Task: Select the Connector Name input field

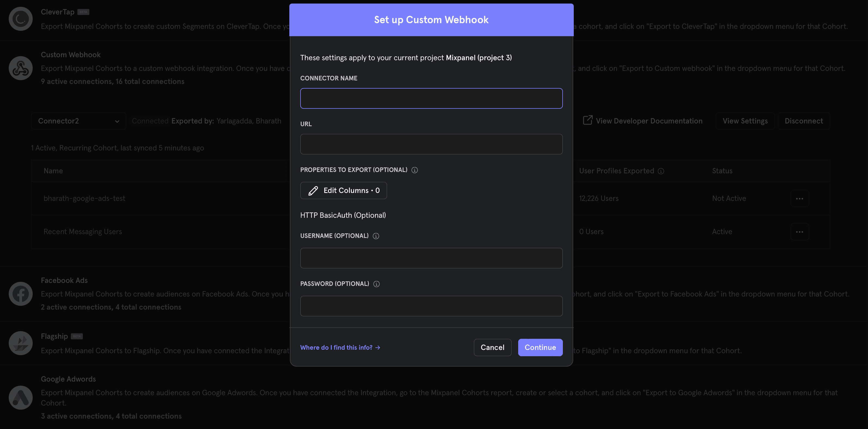Action: [x=431, y=98]
